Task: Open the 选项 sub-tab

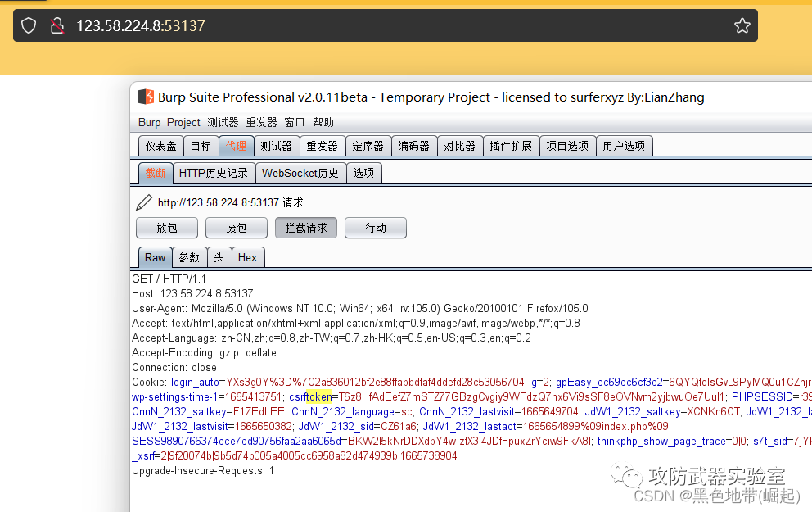Action: click(363, 173)
